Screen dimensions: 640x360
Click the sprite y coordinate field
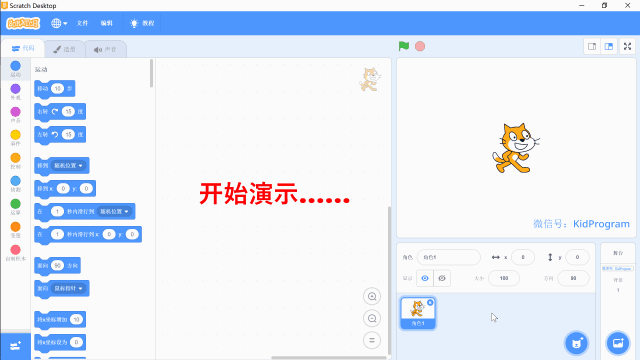[x=577, y=258]
